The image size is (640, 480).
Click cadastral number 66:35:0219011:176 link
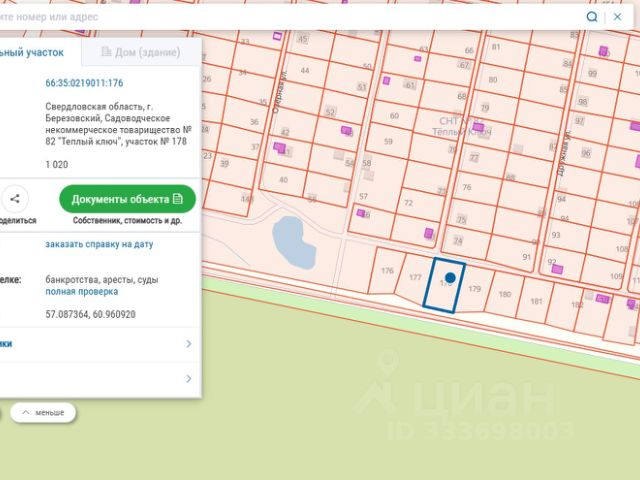click(x=84, y=83)
